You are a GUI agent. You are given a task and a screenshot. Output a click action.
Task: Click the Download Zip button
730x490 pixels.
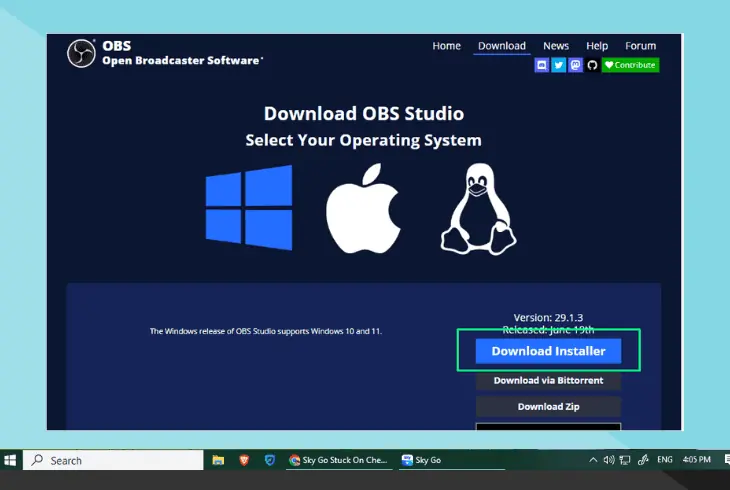(548, 407)
